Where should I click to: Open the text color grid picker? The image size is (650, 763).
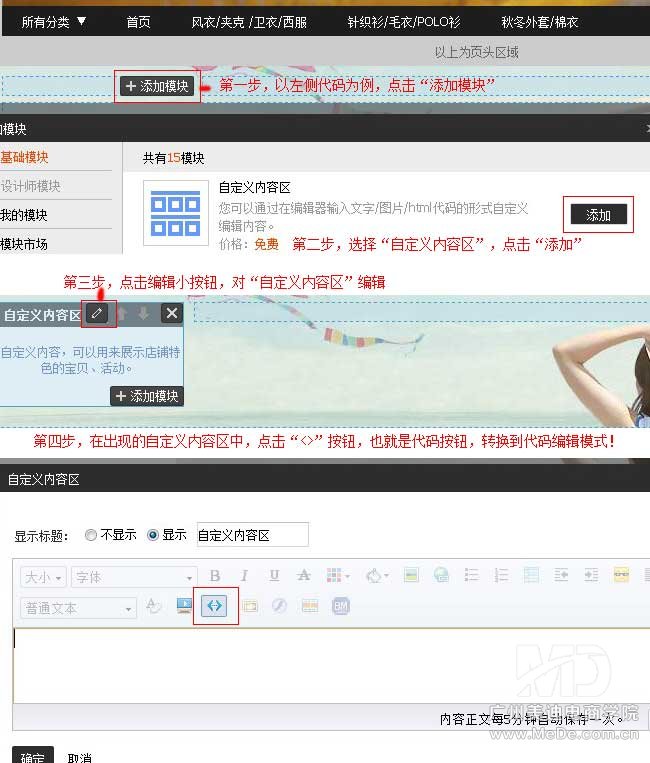coord(338,576)
